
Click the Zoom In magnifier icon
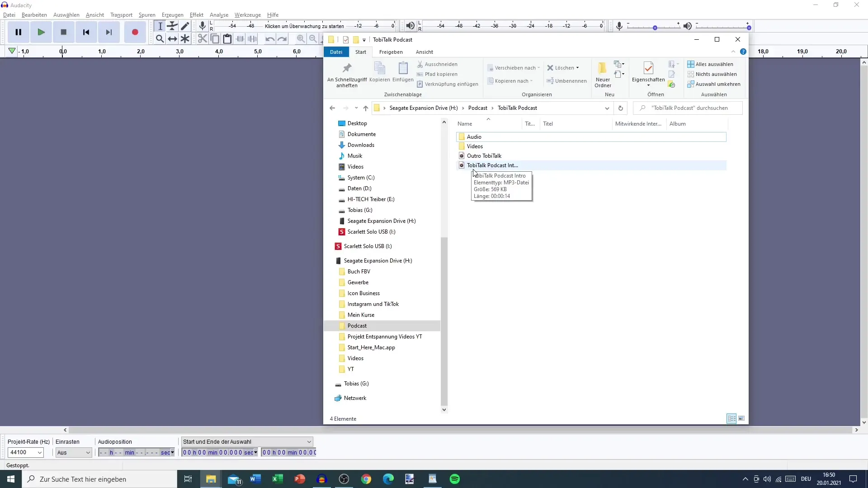pyautogui.click(x=301, y=39)
